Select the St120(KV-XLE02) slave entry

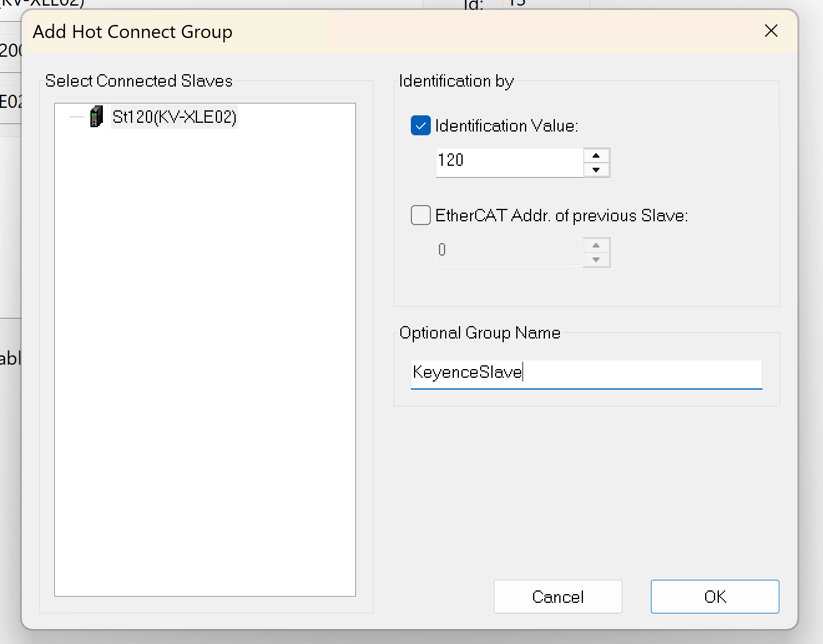(x=174, y=117)
